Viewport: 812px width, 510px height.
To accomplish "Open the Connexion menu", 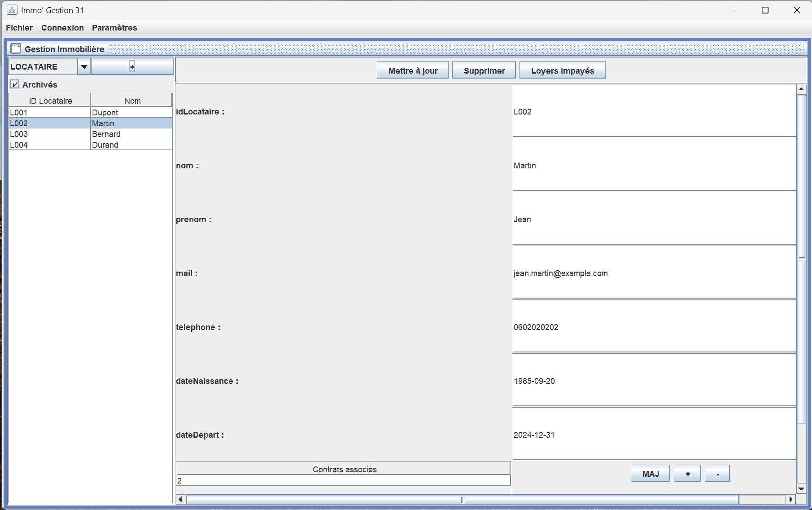I will click(62, 27).
